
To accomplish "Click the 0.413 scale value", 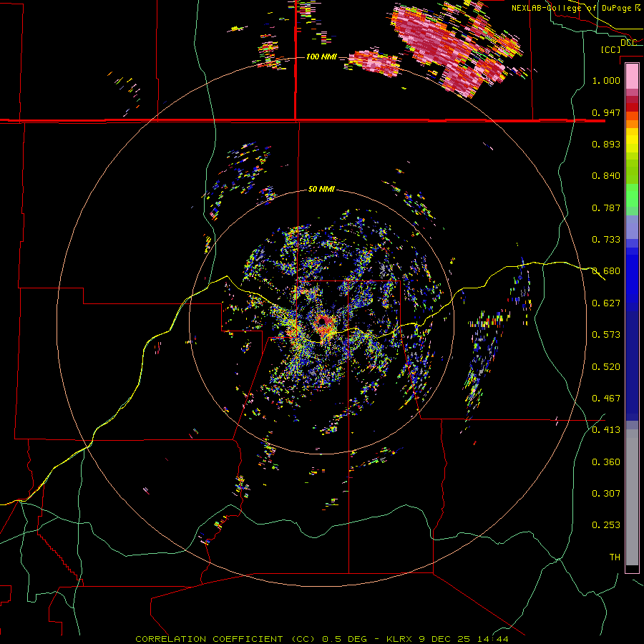I will tap(606, 430).
